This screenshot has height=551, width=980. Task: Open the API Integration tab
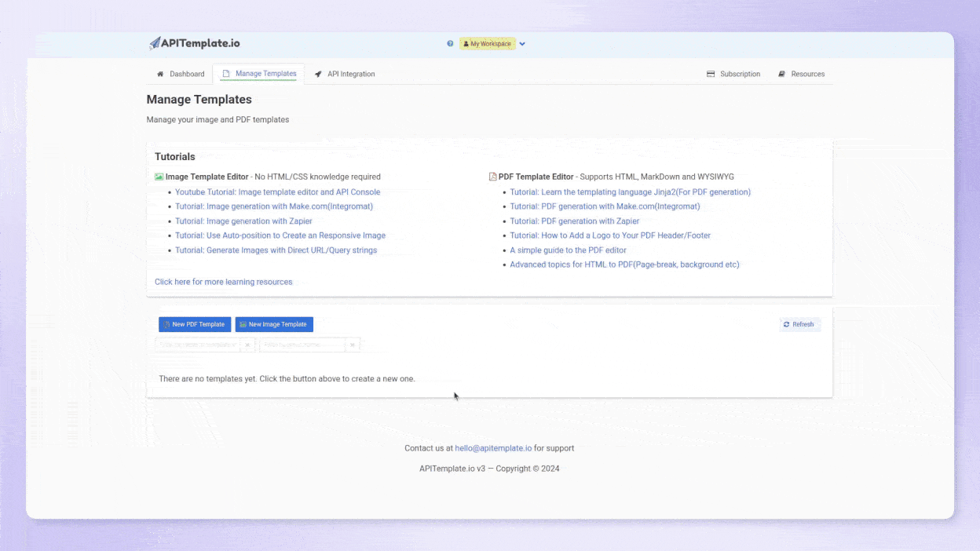coord(345,74)
